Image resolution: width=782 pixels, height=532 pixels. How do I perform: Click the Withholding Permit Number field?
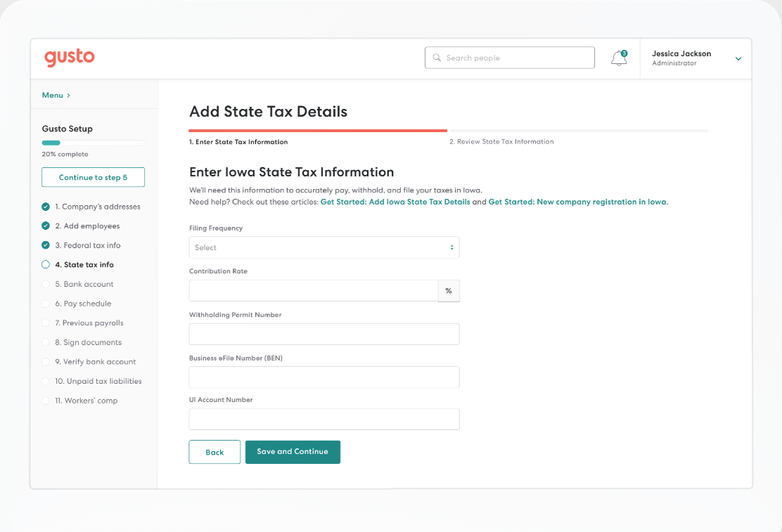pos(324,334)
